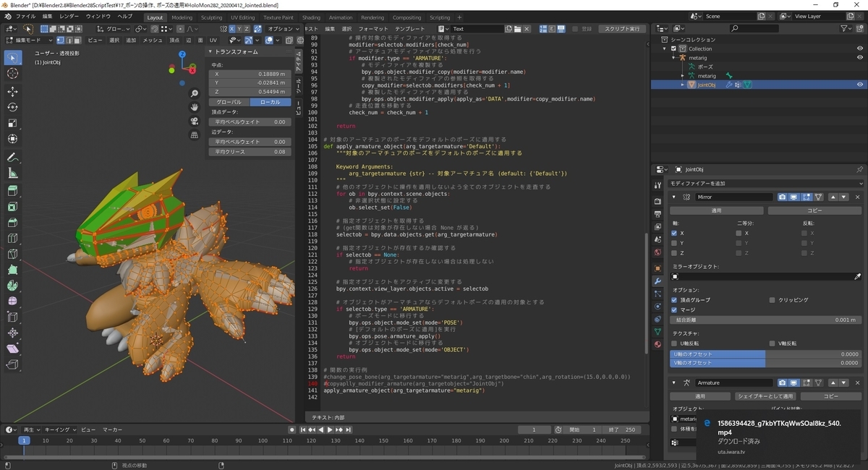Viewport: 868px width, 470px height.
Task: Select ローカル in transform panel
Action: pos(269,102)
